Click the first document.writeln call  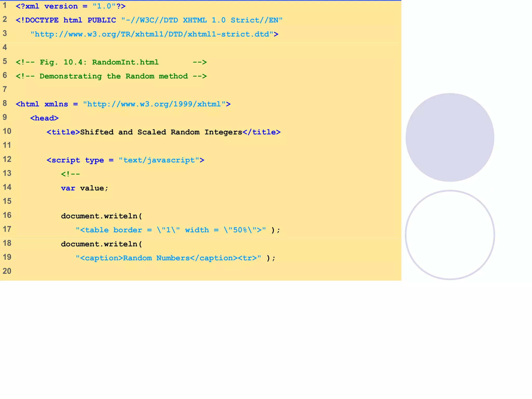point(101,216)
